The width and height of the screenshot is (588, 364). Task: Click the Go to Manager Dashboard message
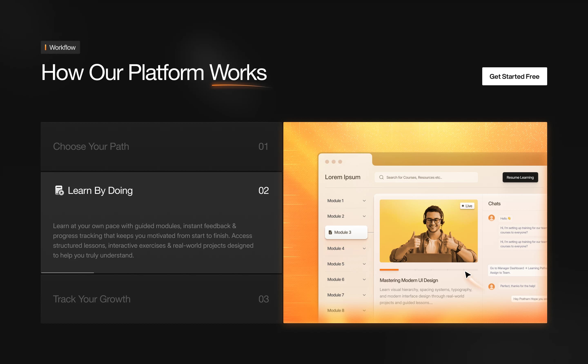[x=517, y=270]
